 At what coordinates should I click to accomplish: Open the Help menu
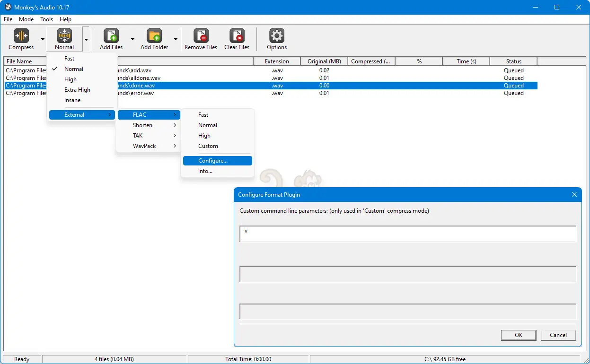tap(66, 19)
